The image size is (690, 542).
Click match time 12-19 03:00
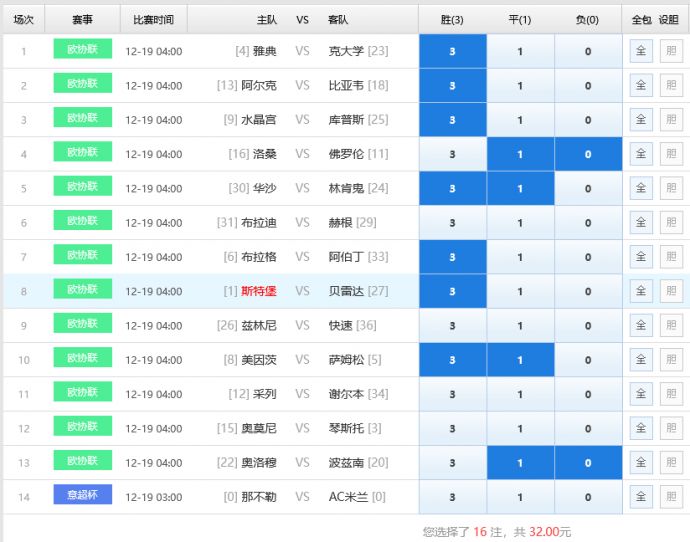coord(154,497)
